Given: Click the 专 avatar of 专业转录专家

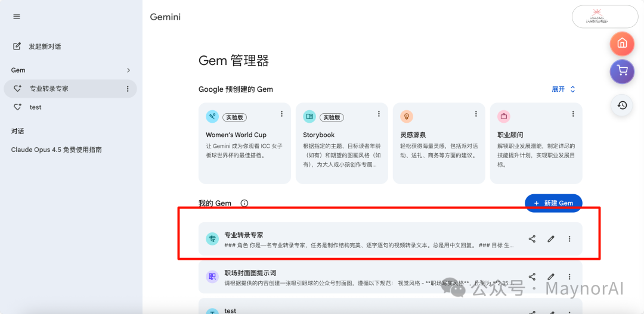Looking at the screenshot, I should coord(212,239).
